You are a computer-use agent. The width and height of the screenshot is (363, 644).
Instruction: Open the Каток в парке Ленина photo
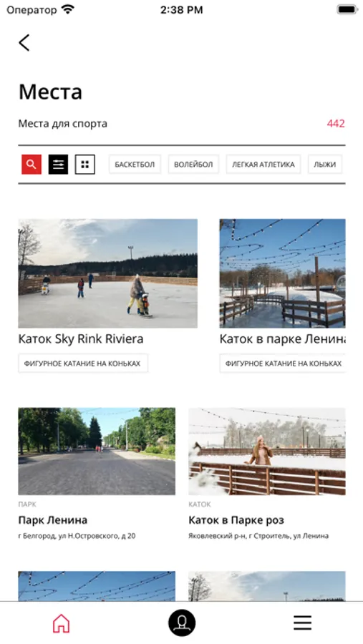point(282,273)
